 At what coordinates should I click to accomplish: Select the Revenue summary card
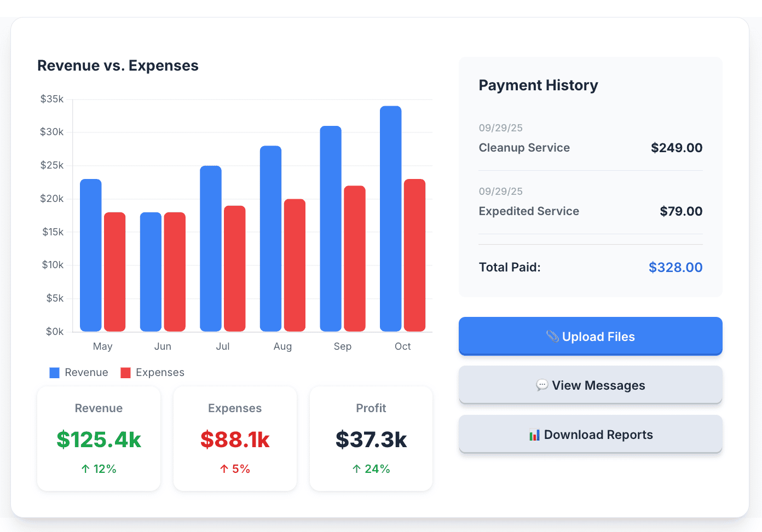(99, 438)
